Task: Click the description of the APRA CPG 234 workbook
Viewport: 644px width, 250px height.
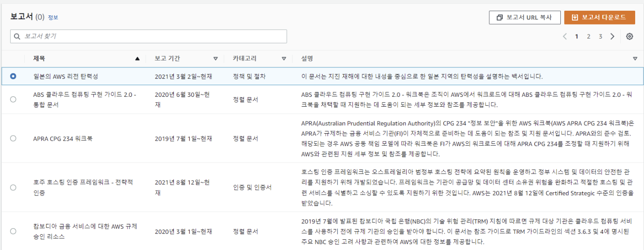Action: 467,138
